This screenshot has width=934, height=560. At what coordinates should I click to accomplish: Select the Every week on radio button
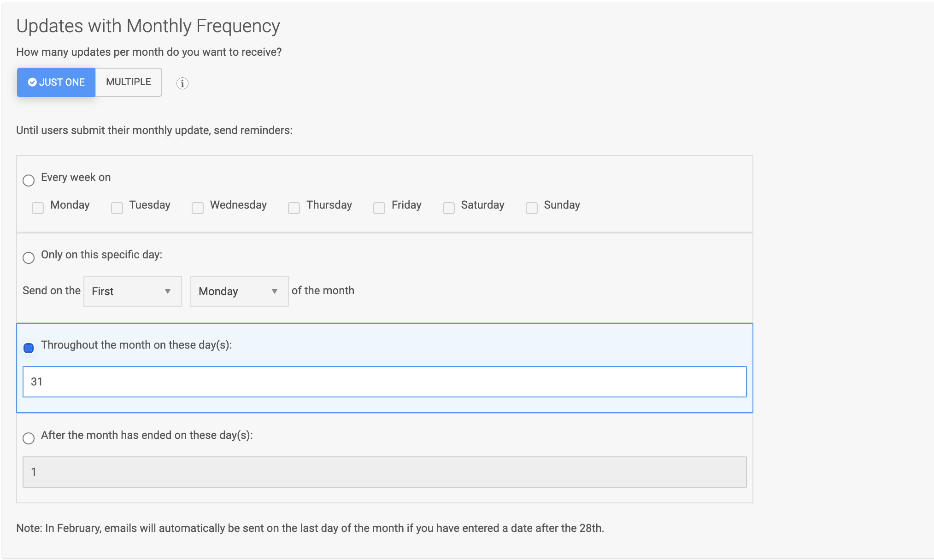click(29, 180)
